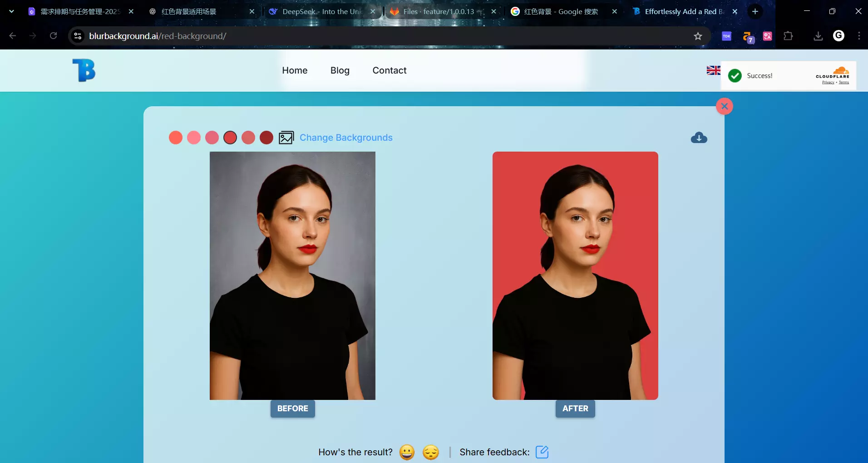Click the green Success checkmark
Image resolution: width=868 pixels, height=463 pixels.
tap(735, 76)
